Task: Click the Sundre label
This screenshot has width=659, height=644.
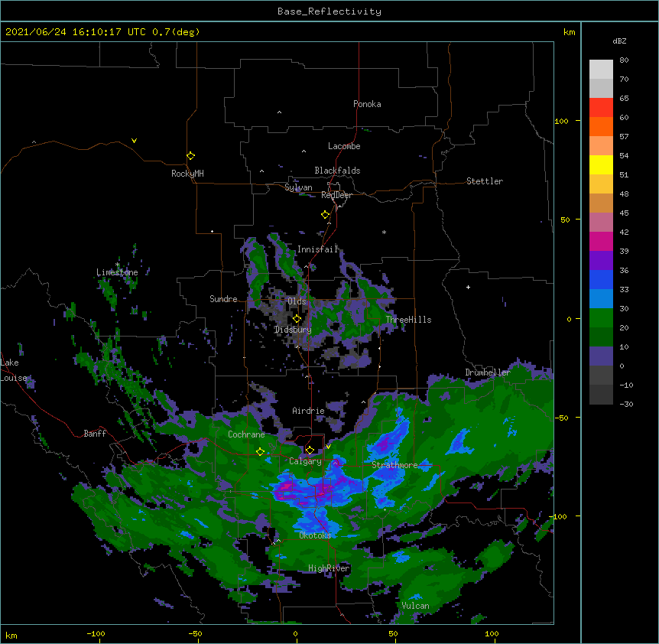Action: (x=223, y=299)
